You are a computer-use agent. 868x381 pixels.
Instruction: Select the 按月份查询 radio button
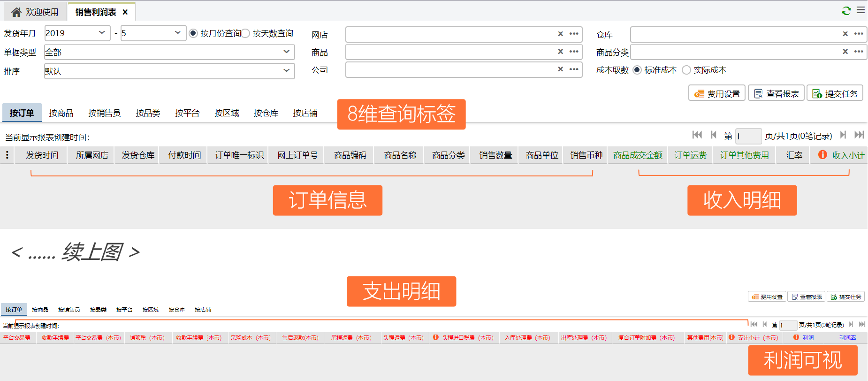tap(193, 33)
